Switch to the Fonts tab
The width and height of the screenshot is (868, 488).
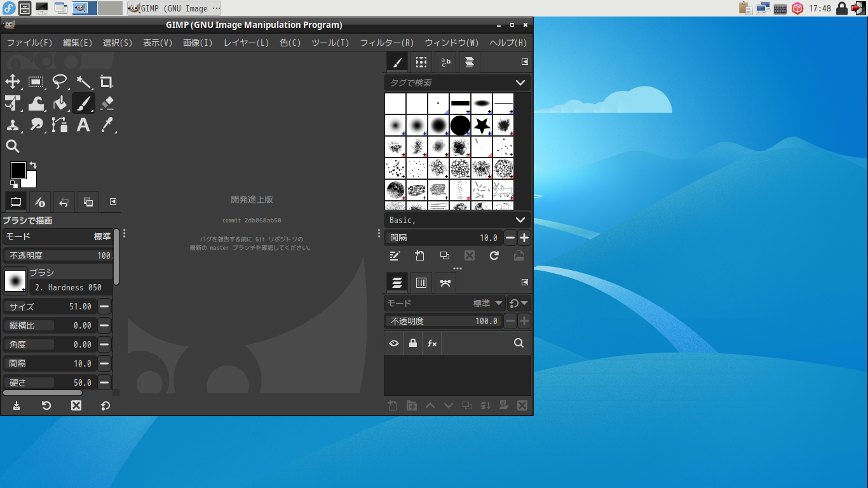445,62
